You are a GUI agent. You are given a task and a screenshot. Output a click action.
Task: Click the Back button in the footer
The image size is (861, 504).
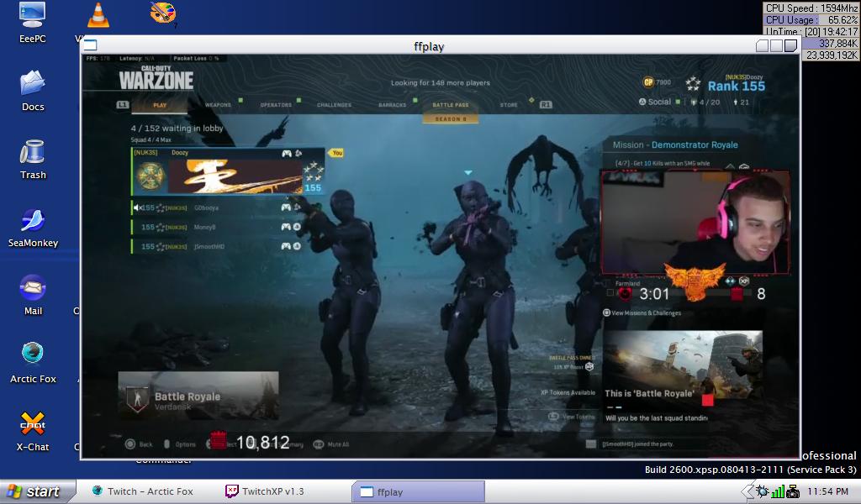[139, 444]
